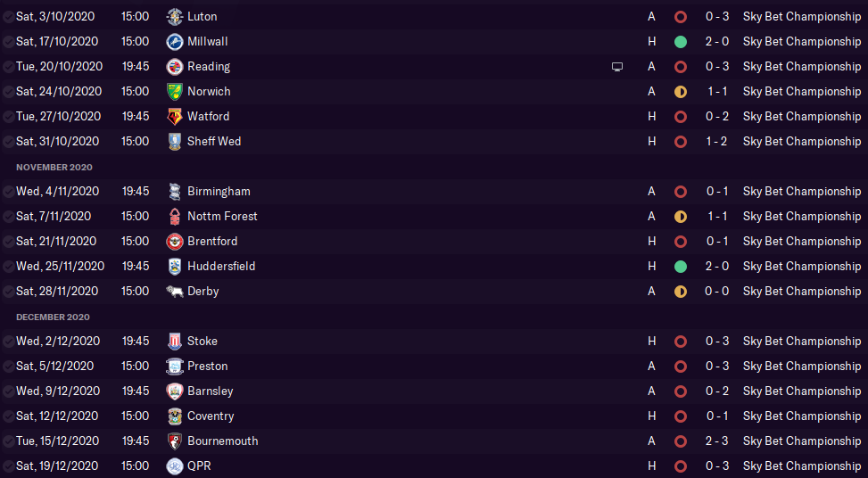The image size is (868, 478).
Task: Open Sky Bet Championship on the Derby row
Action: 802,292
